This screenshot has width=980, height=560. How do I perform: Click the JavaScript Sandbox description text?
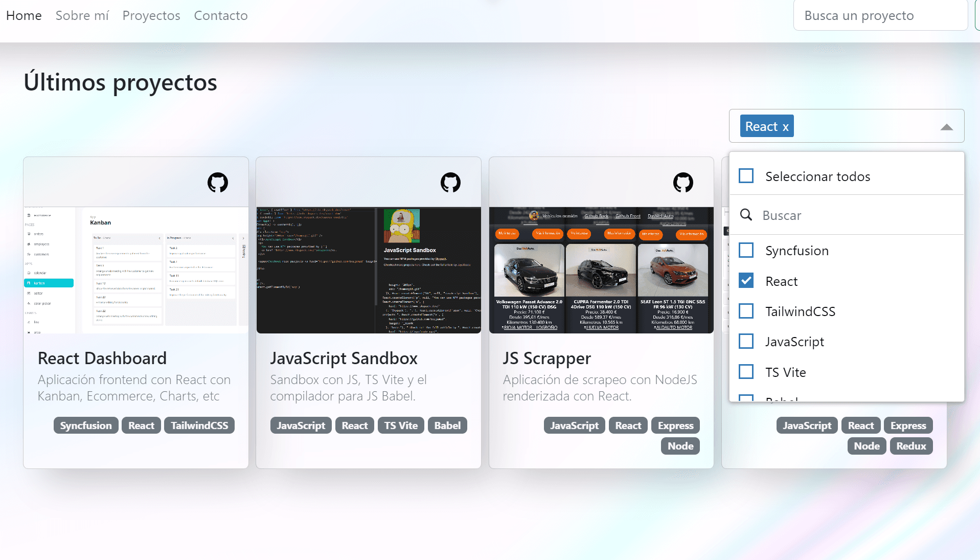[x=349, y=388]
